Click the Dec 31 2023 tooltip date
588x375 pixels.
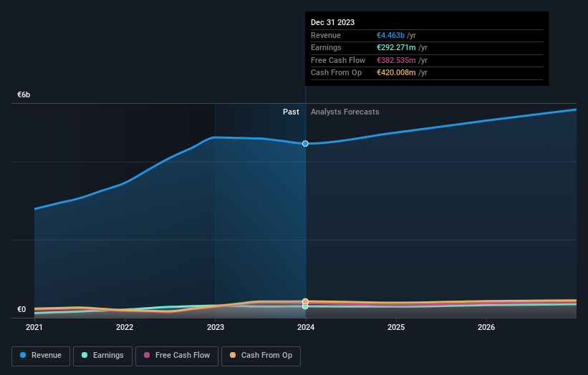[x=332, y=22]
